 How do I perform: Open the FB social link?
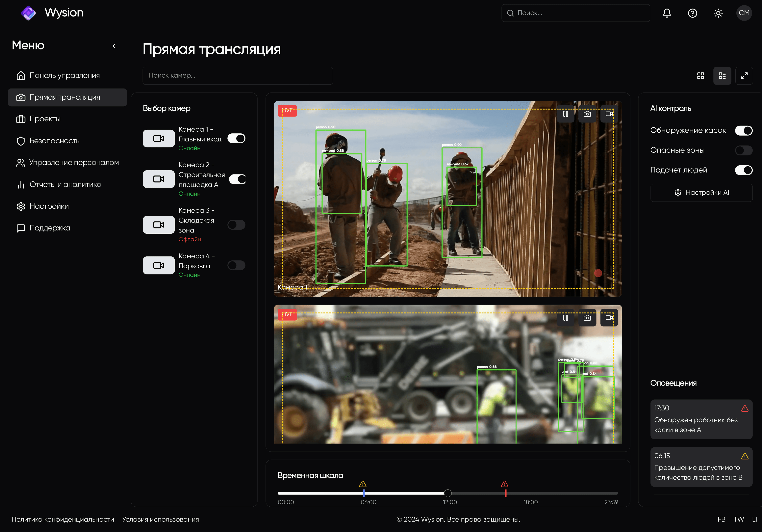coord(721,519)
